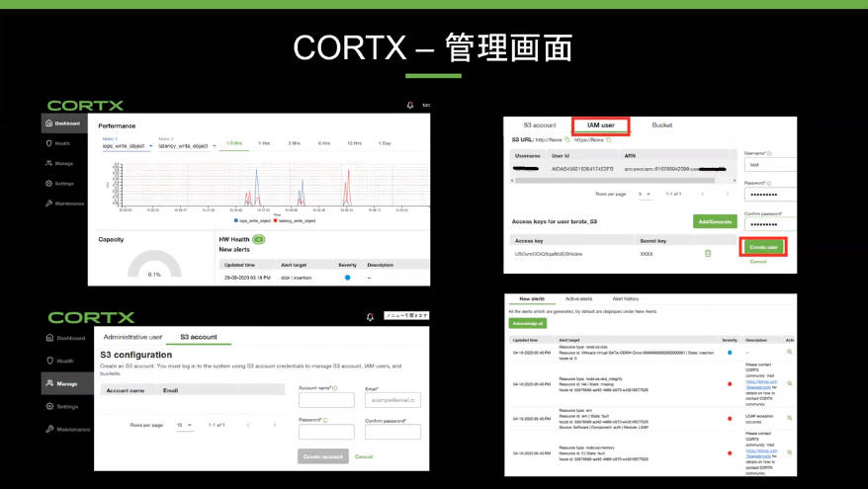Open Manage in the top CORTX sidebar

click(x=59, y=163)
